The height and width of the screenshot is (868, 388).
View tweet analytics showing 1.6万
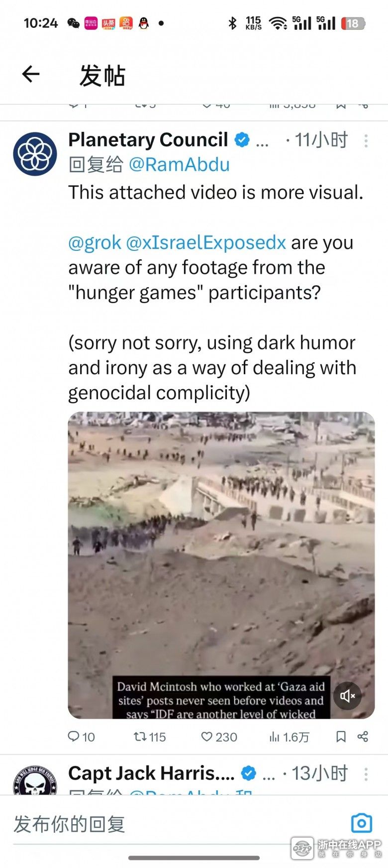[289, 737]
